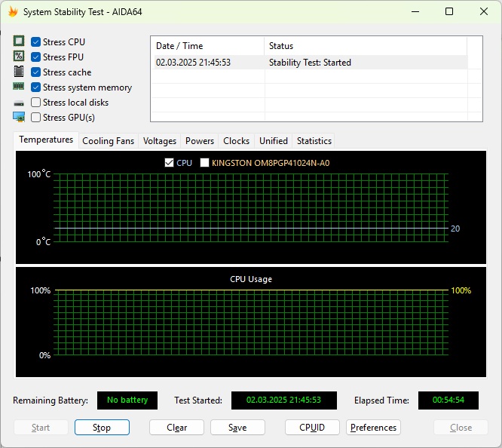This screenshot has height=448, width=502.
Task: Click the FPU percent icon
Action: (x=19, y=57)
